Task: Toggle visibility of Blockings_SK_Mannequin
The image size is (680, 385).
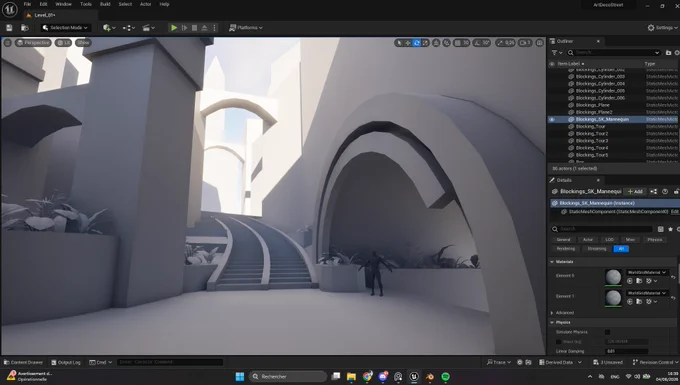Action: [552, 119]
